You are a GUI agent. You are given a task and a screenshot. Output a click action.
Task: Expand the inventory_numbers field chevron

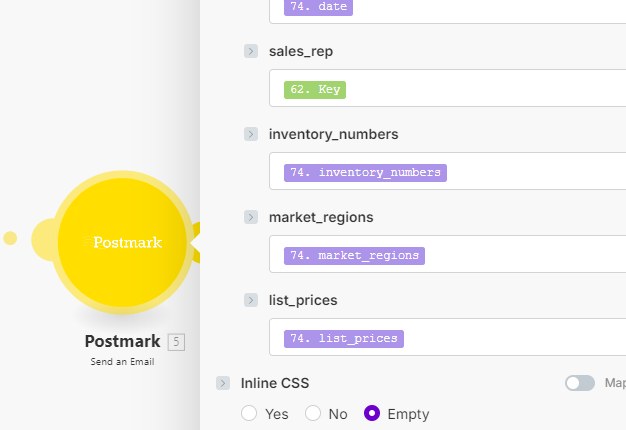[251, 134]
